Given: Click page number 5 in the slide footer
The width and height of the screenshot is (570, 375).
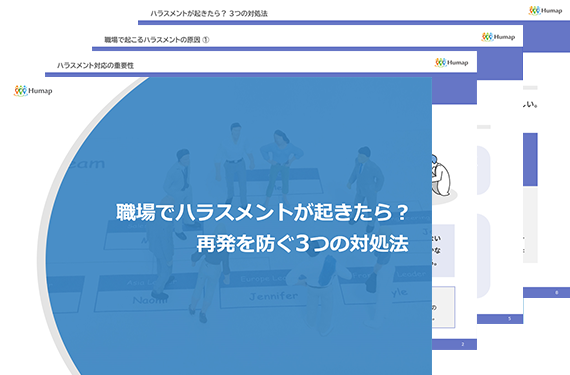Looking at the screenshot, I should pos(509,319).
